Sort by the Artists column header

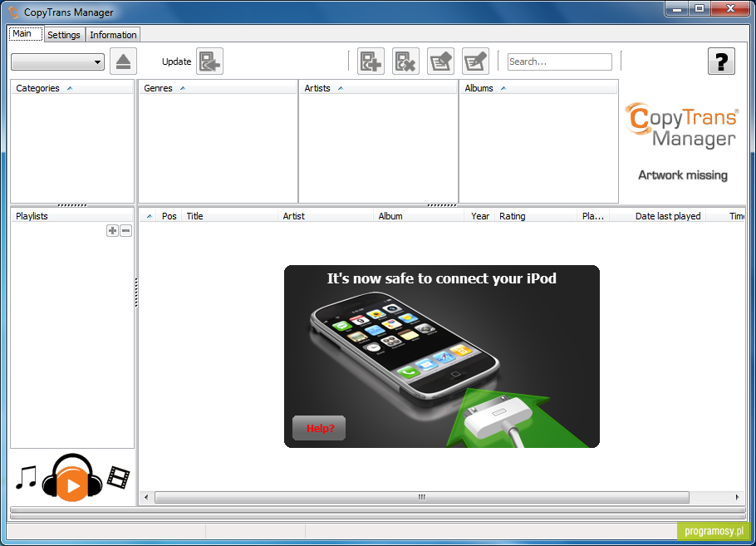point(378,88)
